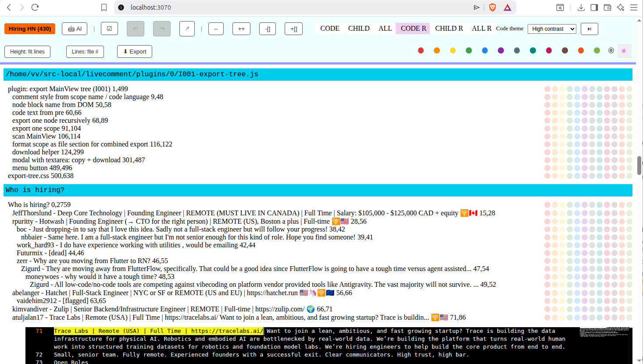Switch to the ALL tab
The height and width of the screenshot is (364, 643).
[x=385, y=29]
